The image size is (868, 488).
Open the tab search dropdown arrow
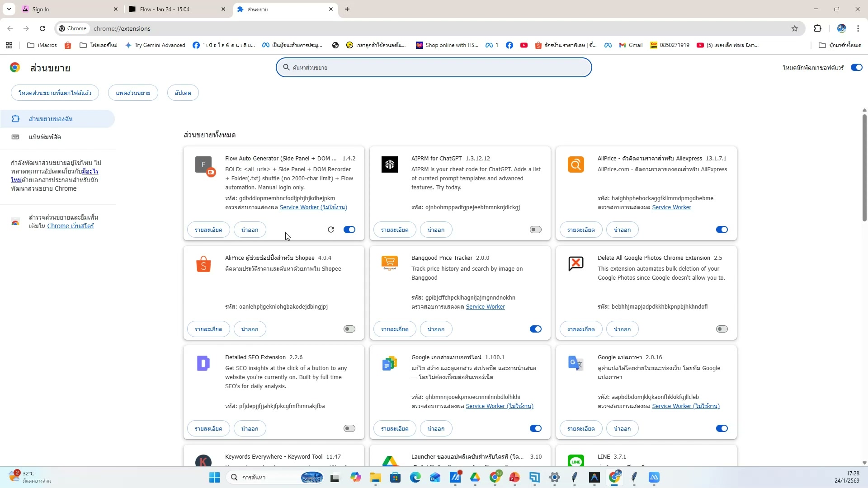point(9,9)
